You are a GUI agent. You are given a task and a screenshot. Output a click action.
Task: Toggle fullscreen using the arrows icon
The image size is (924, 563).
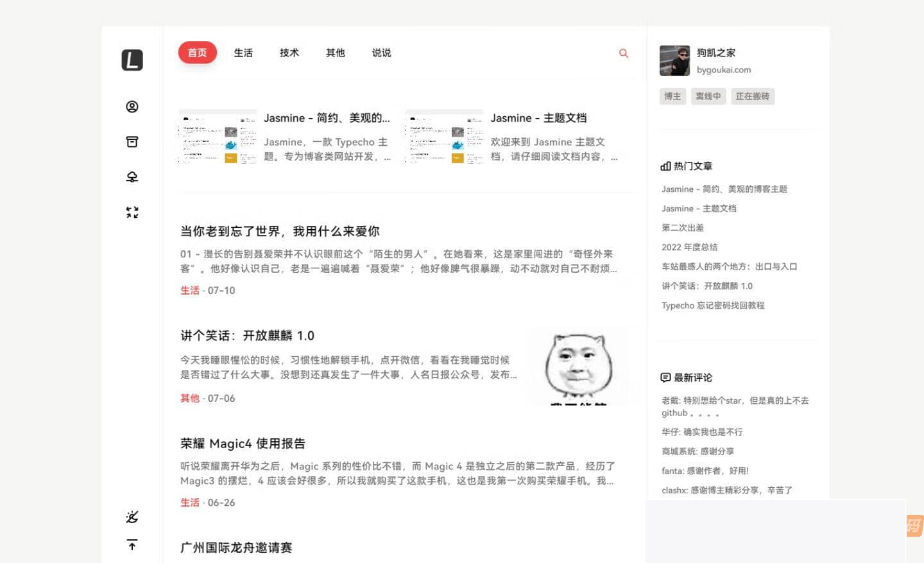pyautogui.click(x=132, y=212)
